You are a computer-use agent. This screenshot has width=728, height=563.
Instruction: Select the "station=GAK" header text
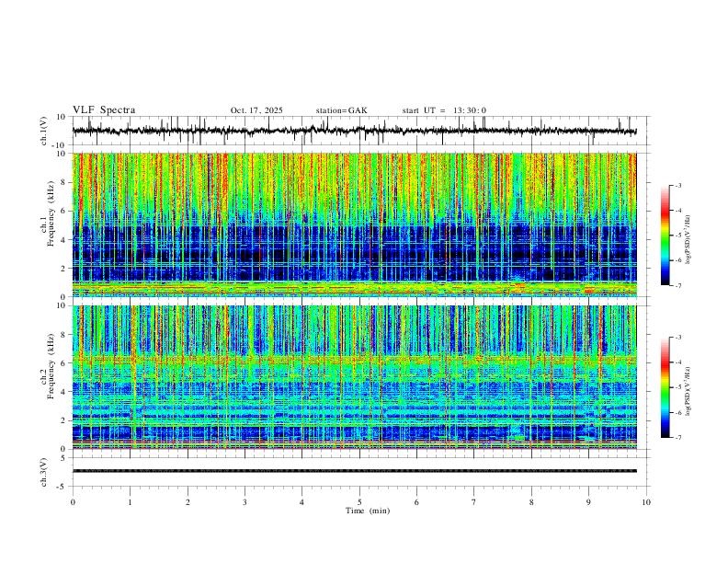[x=341, y=110]
